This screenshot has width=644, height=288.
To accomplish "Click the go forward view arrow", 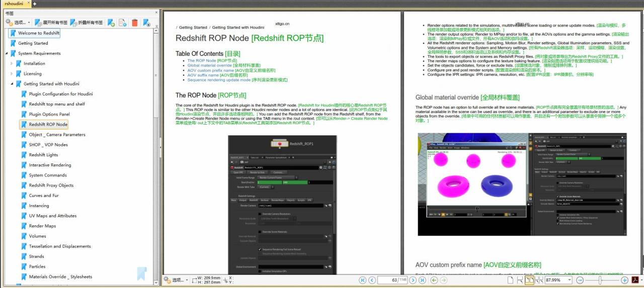I will pos(445,280).
